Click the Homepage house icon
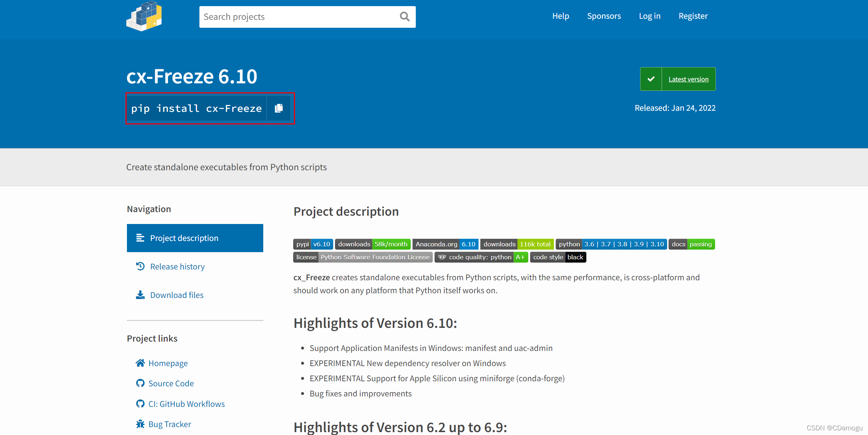The width and height of the screenshot is (868, 435). coord(140,363)
